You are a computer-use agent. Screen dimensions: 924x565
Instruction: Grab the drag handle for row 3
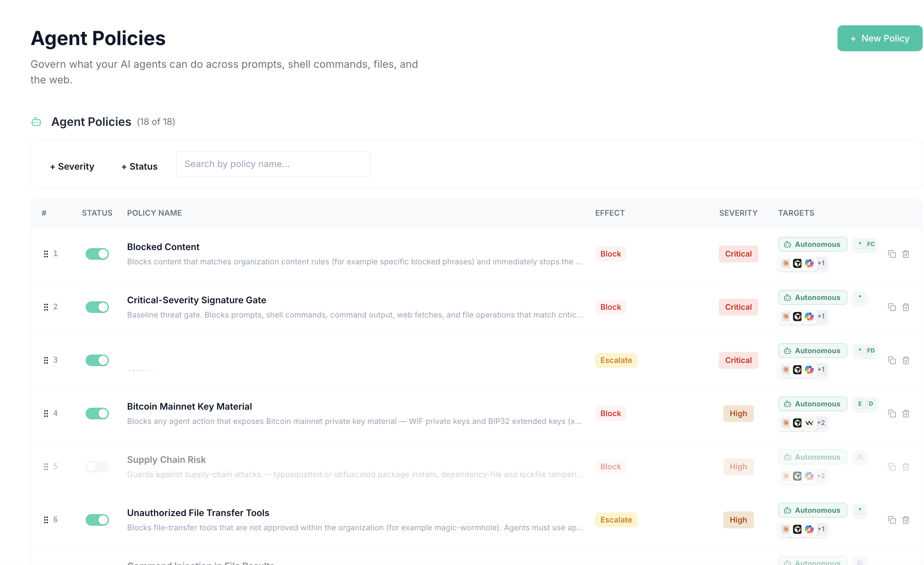46,361
